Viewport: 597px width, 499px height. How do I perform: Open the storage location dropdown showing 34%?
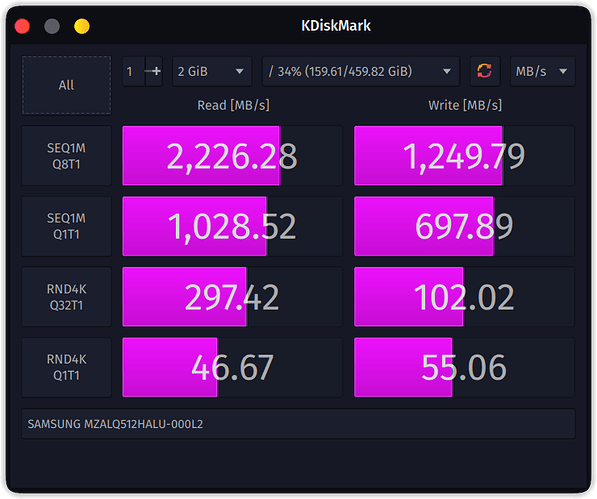[x=361, y=71]
